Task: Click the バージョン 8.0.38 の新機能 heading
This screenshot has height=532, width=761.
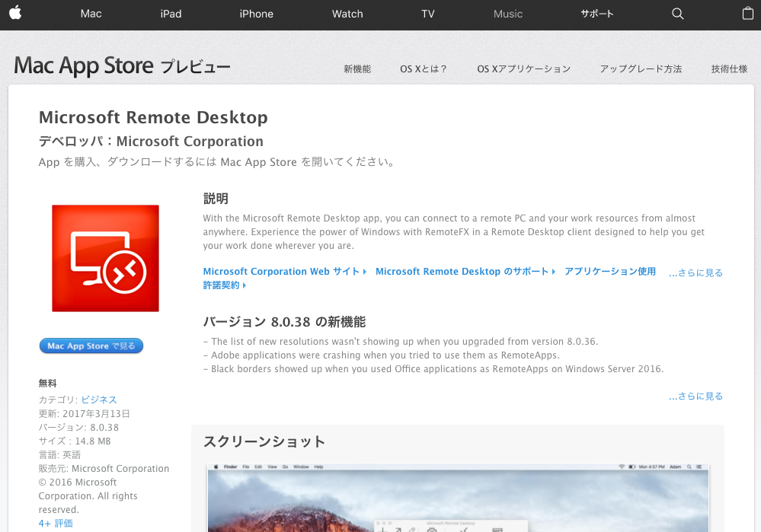Action: pos(284,322)
